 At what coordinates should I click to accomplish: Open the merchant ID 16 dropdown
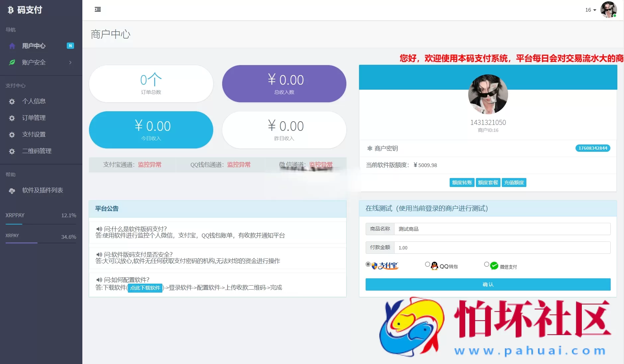coord(590,10)
